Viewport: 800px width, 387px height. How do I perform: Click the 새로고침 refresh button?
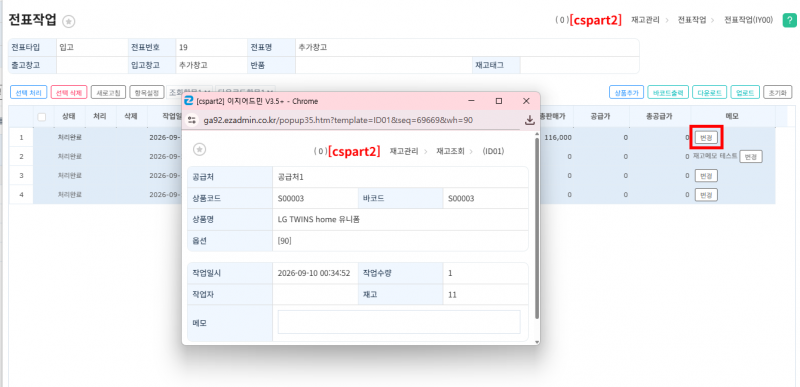tap(109, 92)
